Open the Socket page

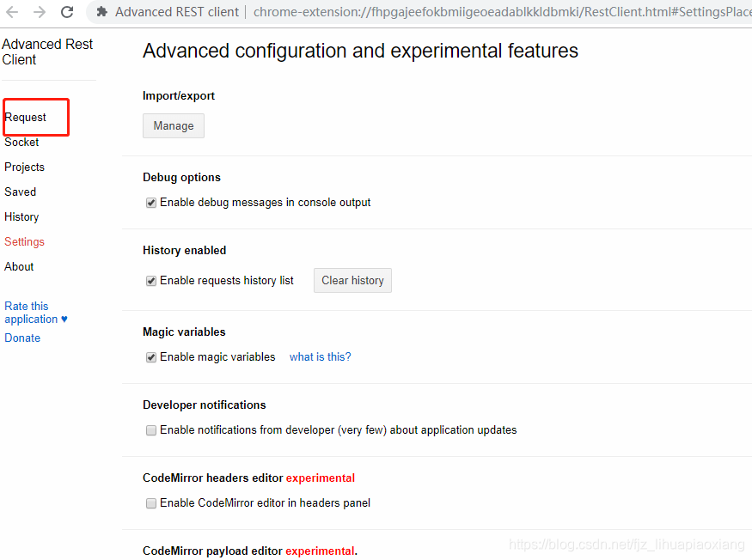click(21, 142)
